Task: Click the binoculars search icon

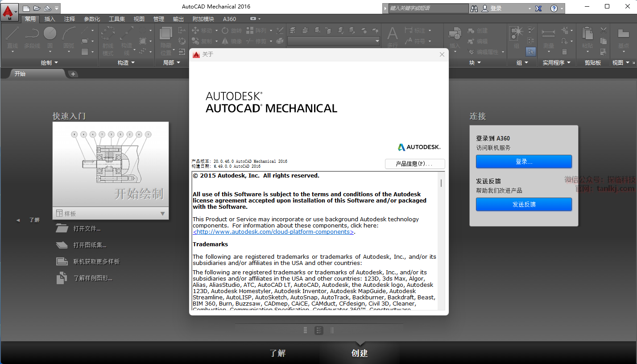Action: click(474, 8)
